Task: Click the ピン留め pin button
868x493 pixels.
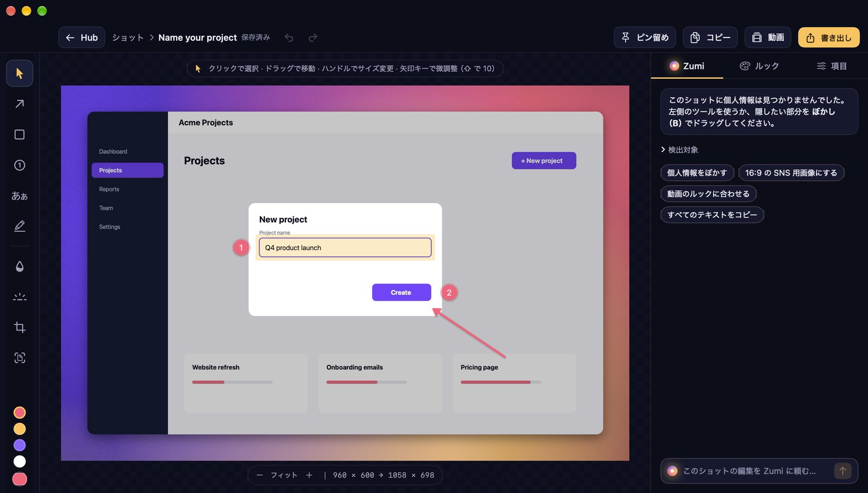Action: [645, 37]
